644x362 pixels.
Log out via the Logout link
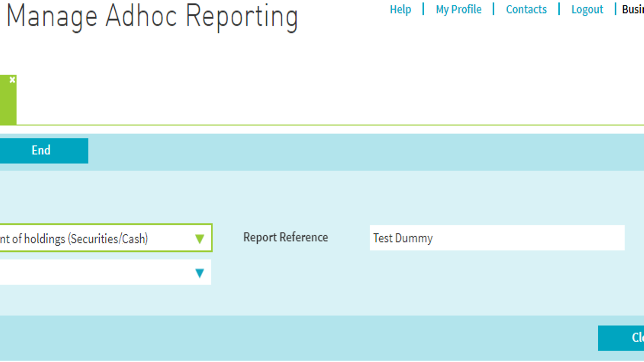click(587, 9)
